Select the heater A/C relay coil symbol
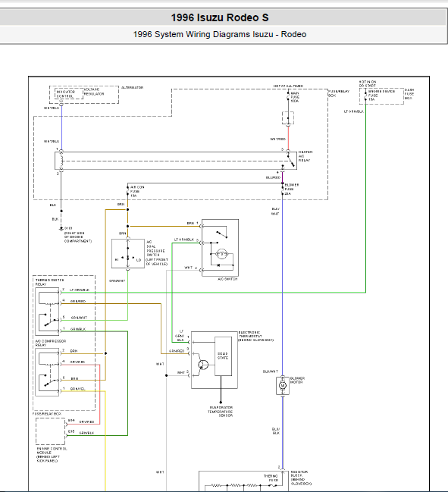Viewport: 448px width, 492px height. point(61,161)
